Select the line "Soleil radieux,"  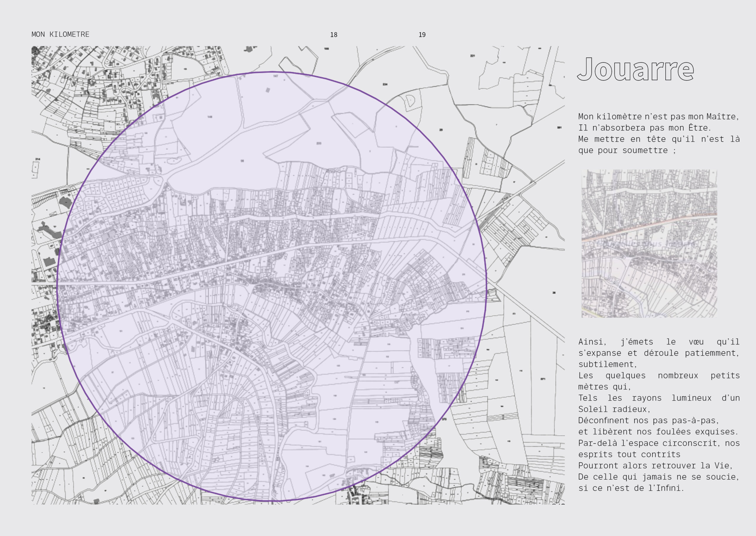point(614,409)
